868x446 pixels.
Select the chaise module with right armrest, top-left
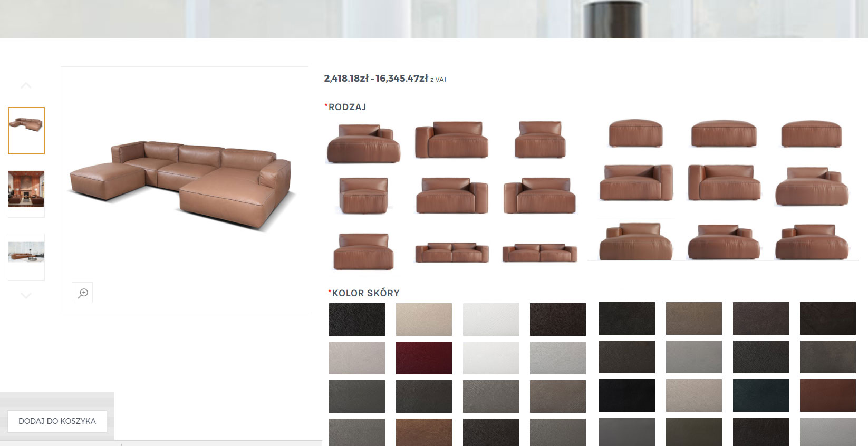tap(363, 143)
